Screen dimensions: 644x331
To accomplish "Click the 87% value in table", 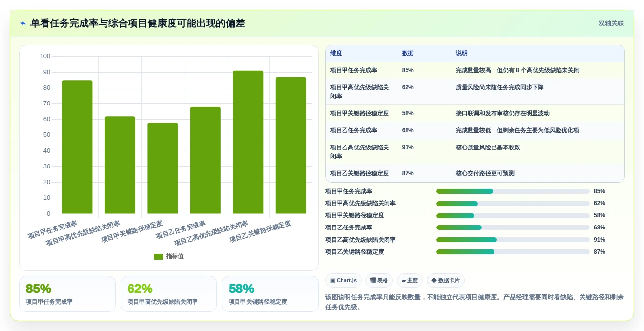I will coord(408,173).
